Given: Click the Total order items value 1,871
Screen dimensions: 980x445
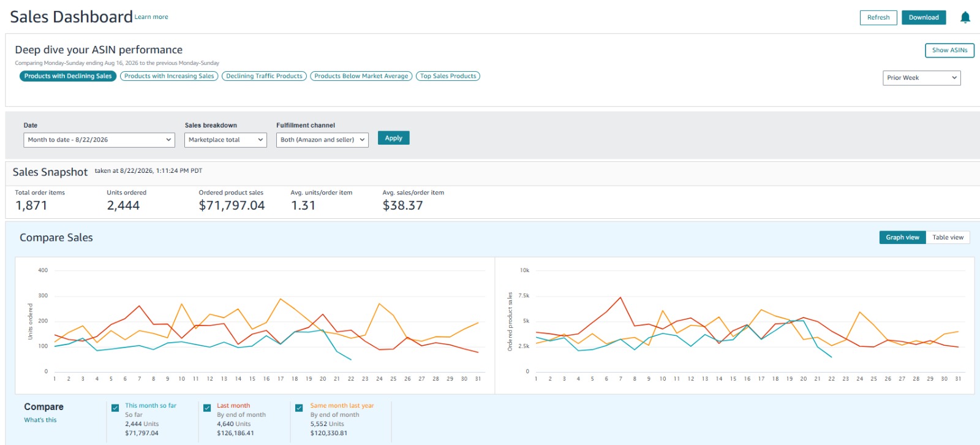Looking at the screenshot, I should [x=31, y=205].
